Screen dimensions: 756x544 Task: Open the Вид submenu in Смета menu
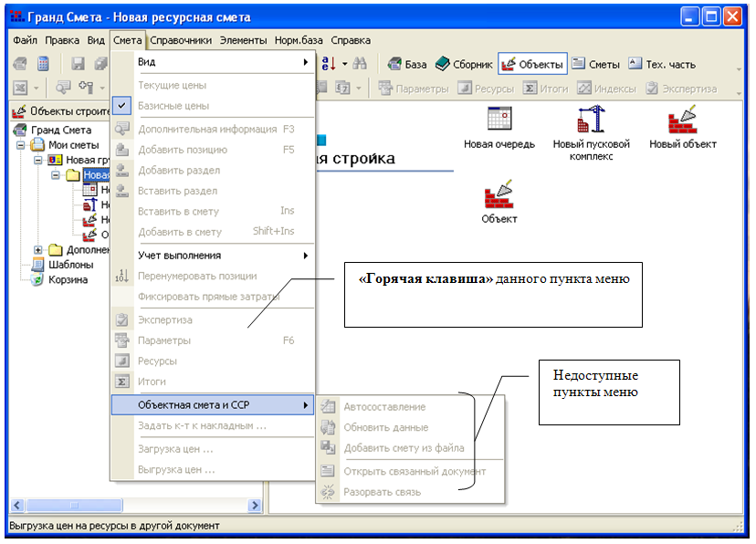(x=213, y=62)
